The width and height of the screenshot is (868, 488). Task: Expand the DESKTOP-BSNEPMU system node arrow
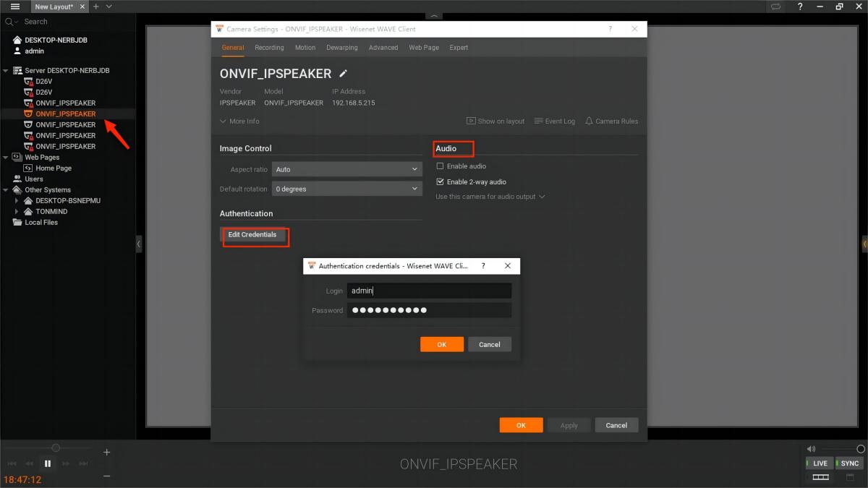(x=17, y=201)
